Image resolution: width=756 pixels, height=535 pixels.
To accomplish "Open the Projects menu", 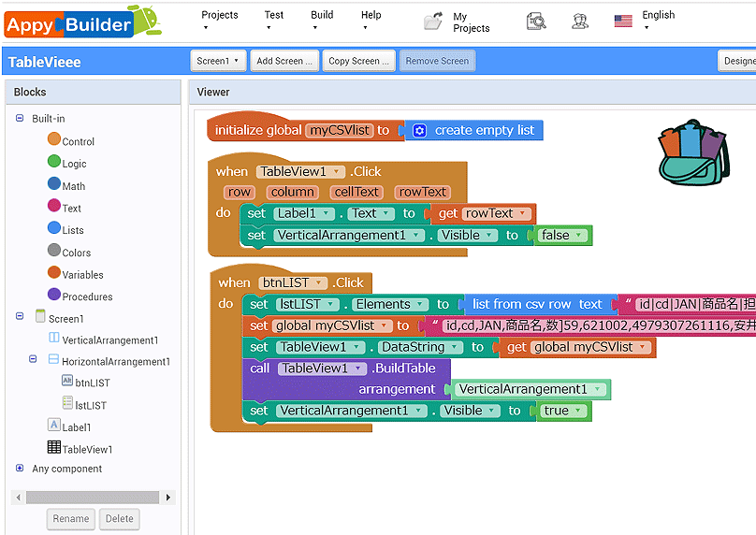I will [x=219, y=21].
